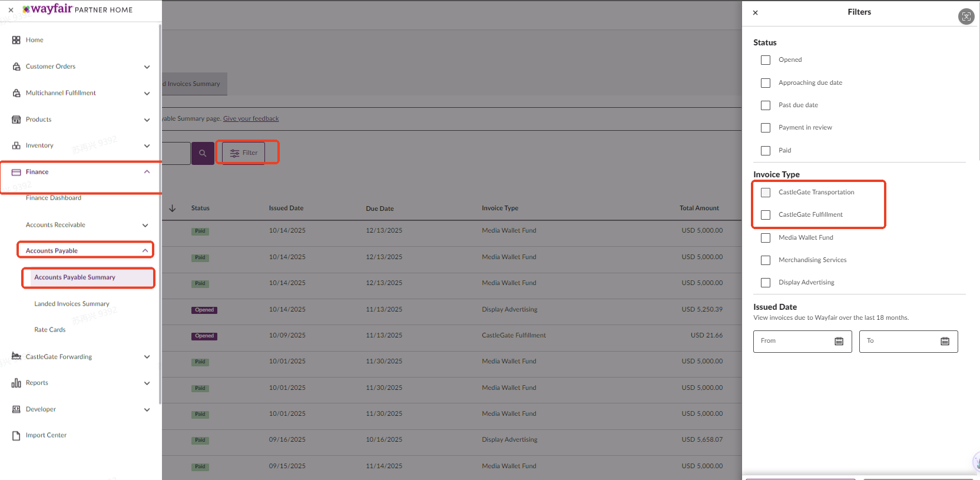Expand Accounts Receivable chevron

[145, 226]
